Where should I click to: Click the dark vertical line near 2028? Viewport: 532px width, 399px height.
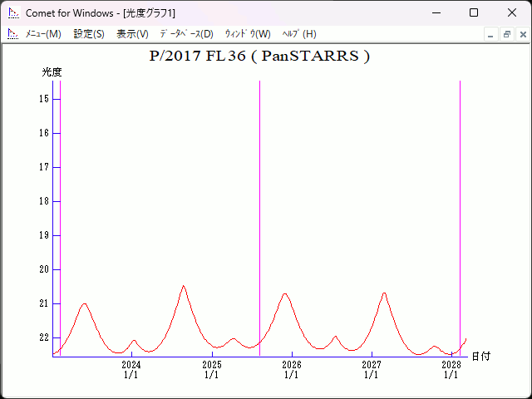[460, 208]
